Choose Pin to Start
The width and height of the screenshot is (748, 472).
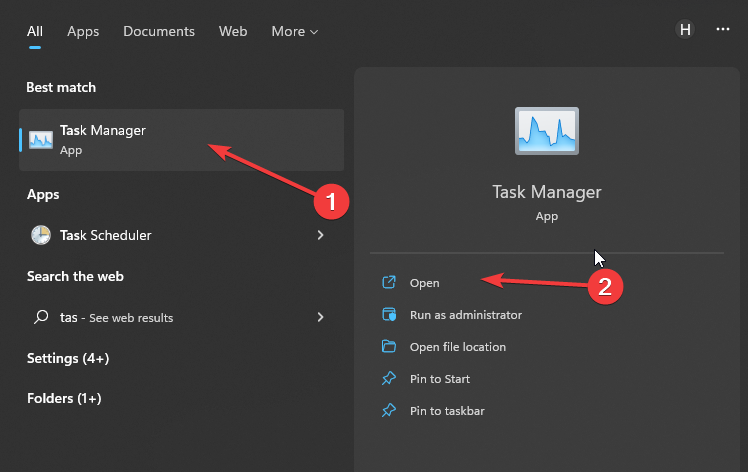point(440,379)
